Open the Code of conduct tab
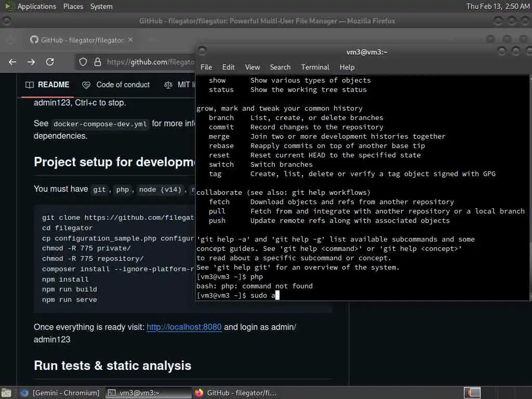Image resolution: width=532 pixels, height=399 pixels. coord(116,85)
